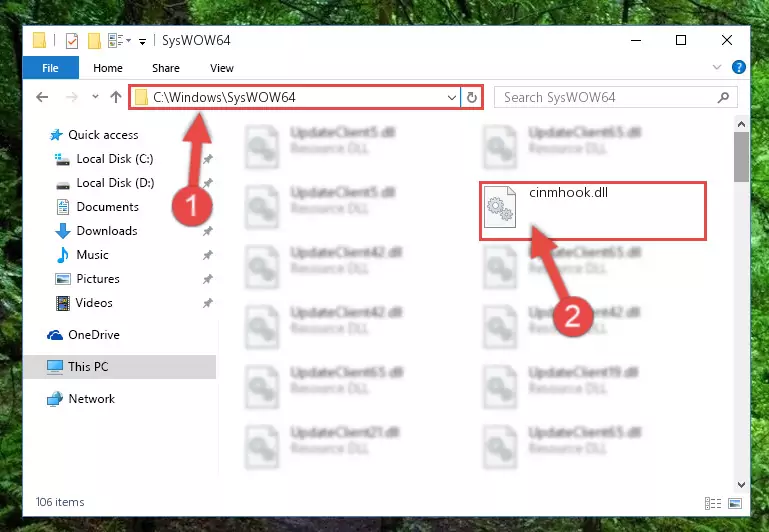The width and height of the screenshot is (769, 532).
Task: Click the This PC monitor icon
Action: 55,367
